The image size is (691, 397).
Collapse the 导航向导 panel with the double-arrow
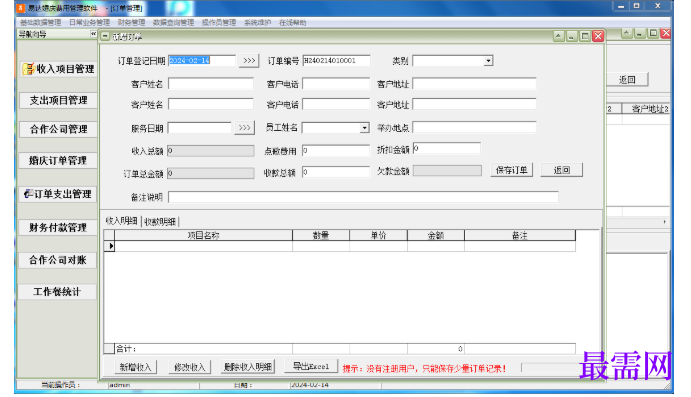tap(93, 34)
